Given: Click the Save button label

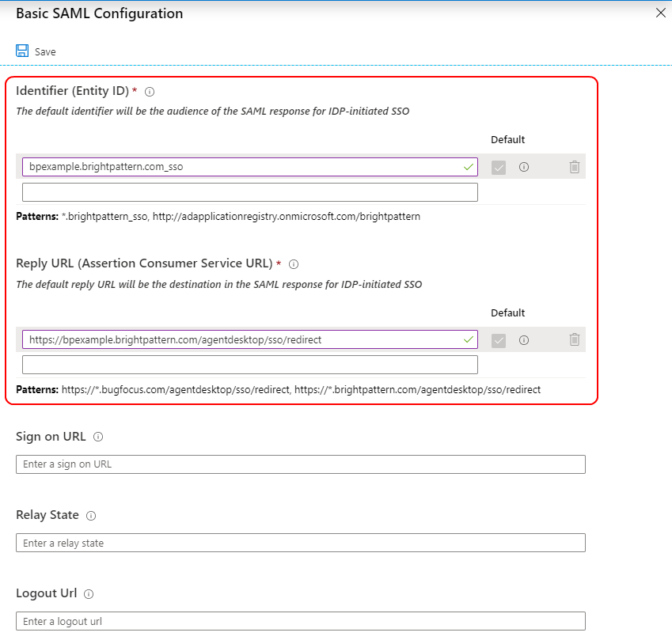Looking at the screenshot, I should coord(45,52).
